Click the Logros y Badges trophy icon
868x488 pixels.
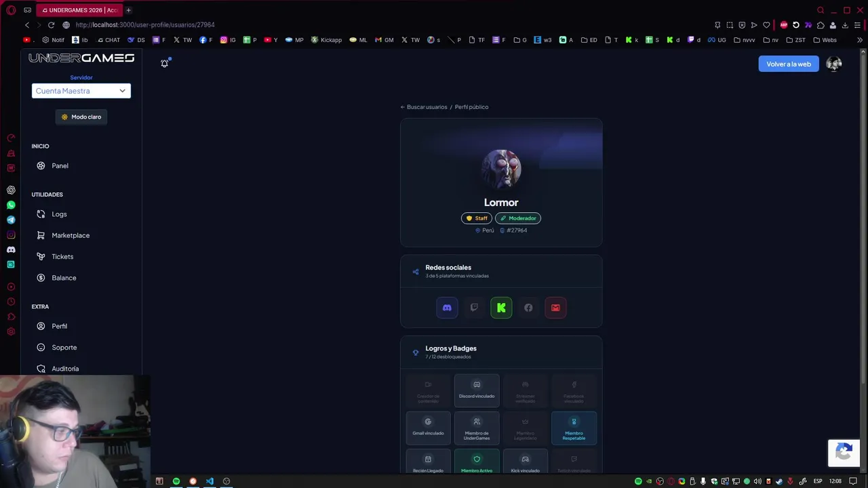(x=416, y=352)
